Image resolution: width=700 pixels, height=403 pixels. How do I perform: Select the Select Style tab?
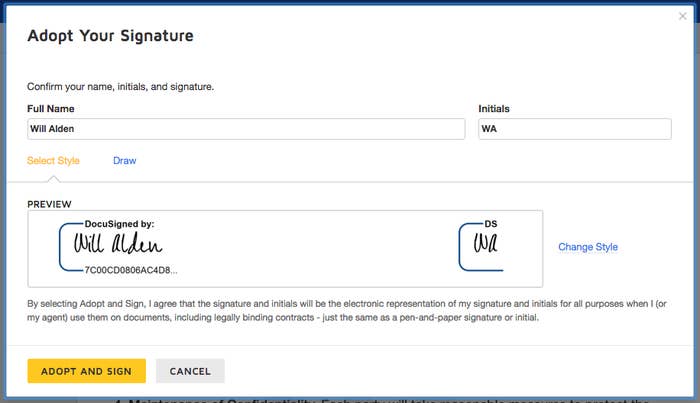pyautogui.click(x=53, y=161)
